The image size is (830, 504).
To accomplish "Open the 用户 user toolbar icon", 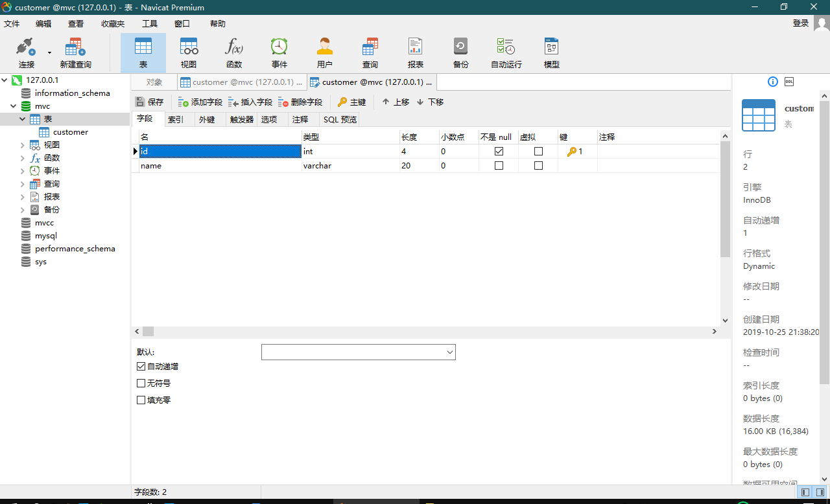I will point(325,53).
